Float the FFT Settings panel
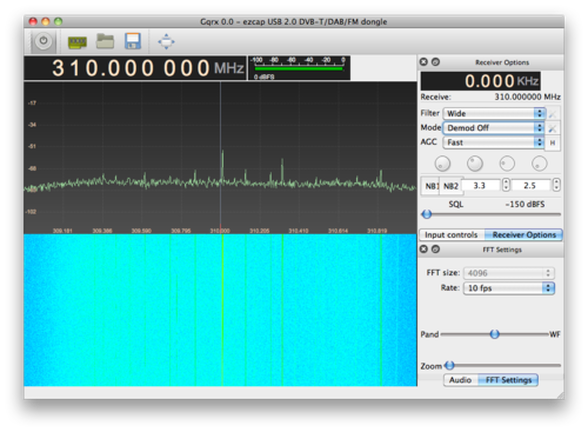The width and height of the screenshot is (588, 432). (x=435, y=249)
